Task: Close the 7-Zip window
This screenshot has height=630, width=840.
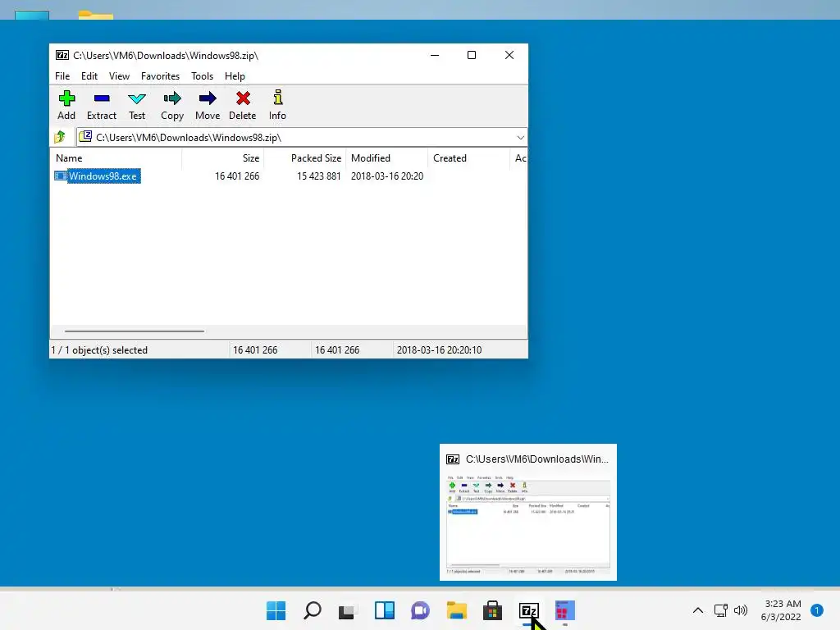Action: point(509,55)
